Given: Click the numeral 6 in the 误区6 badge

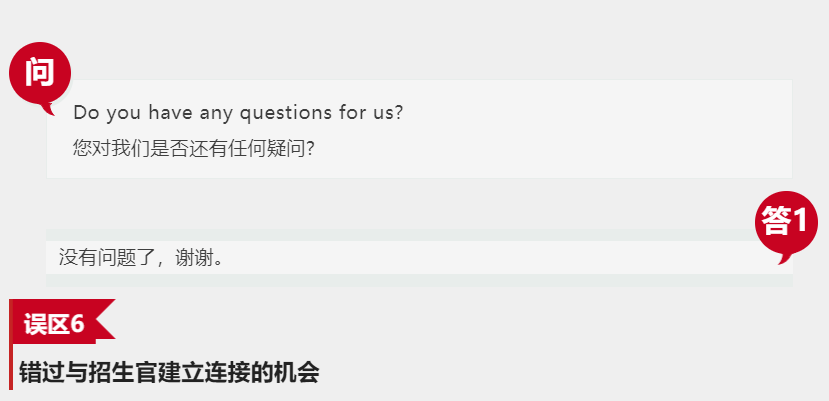Looking at the screenshot, I should tap(78, 324).
